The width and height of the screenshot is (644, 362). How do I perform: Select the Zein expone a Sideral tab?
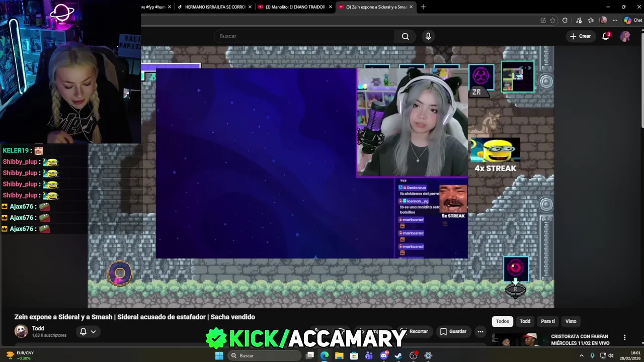(375, 7)
